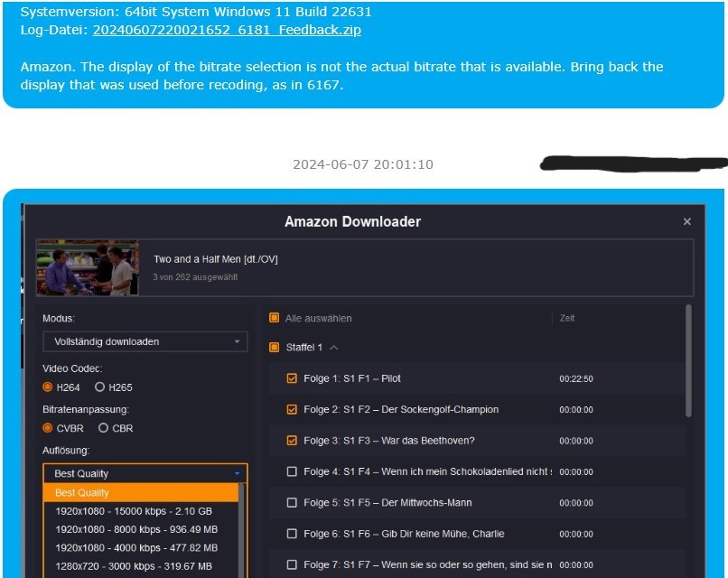728x578 pixels.
Task: Check Folge 7: Wenn sie so oder so gehen
Action: point(292,565)
